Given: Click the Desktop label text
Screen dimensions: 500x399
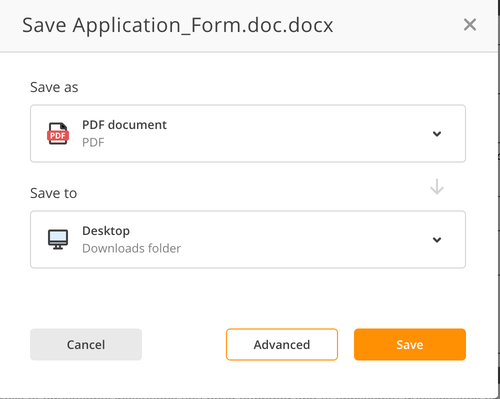Looking at the screenshot, I should [x=106, y=231].
